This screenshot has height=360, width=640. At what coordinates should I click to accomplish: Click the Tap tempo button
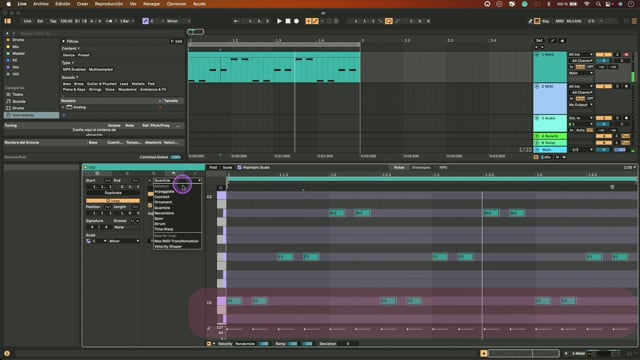[53, 21]
